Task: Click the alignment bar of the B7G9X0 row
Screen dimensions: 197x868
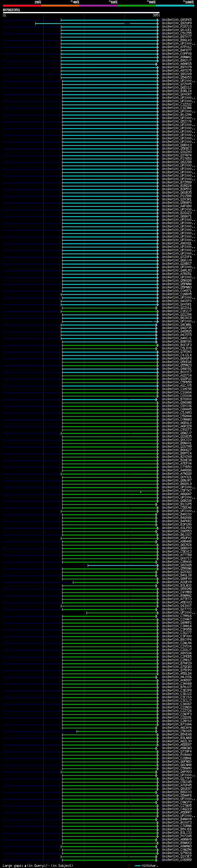Action: tap(110, 399)
